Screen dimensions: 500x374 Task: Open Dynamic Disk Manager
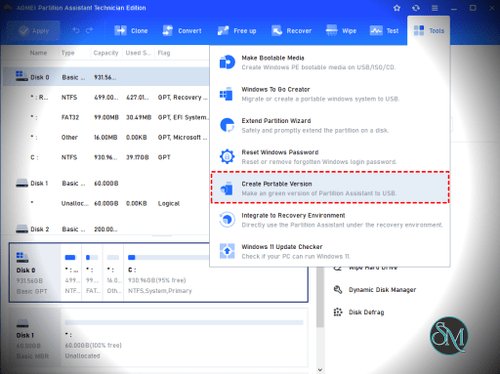click(382, 290)
